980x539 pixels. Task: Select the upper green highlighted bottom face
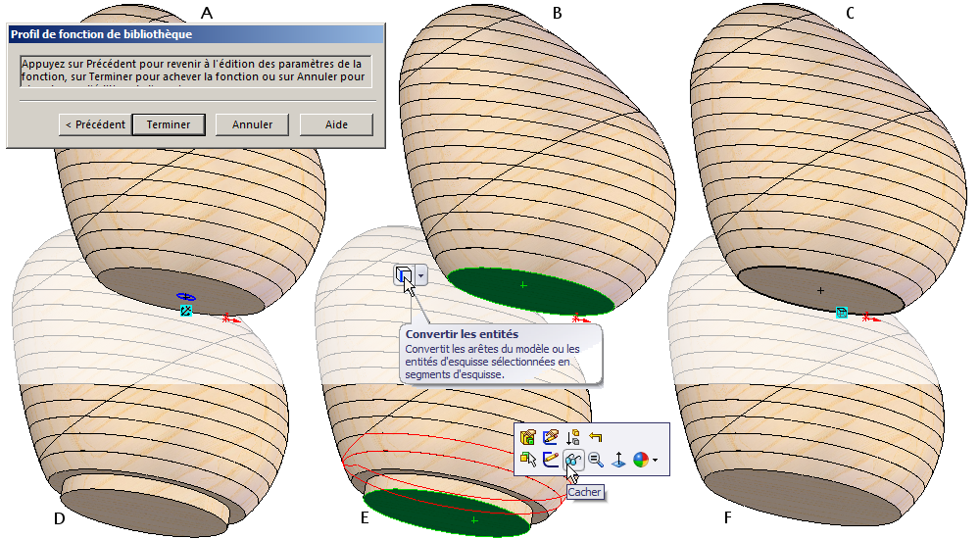tap(530, 292)
